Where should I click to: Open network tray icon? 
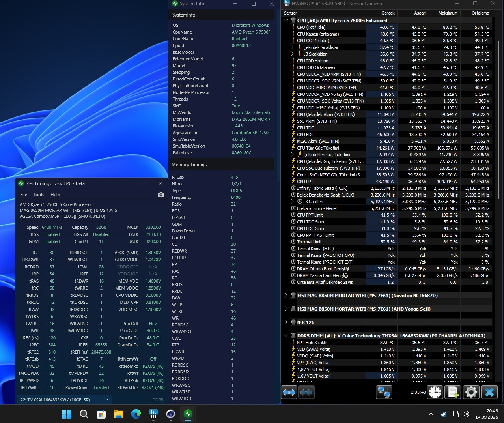coord(456,414)
